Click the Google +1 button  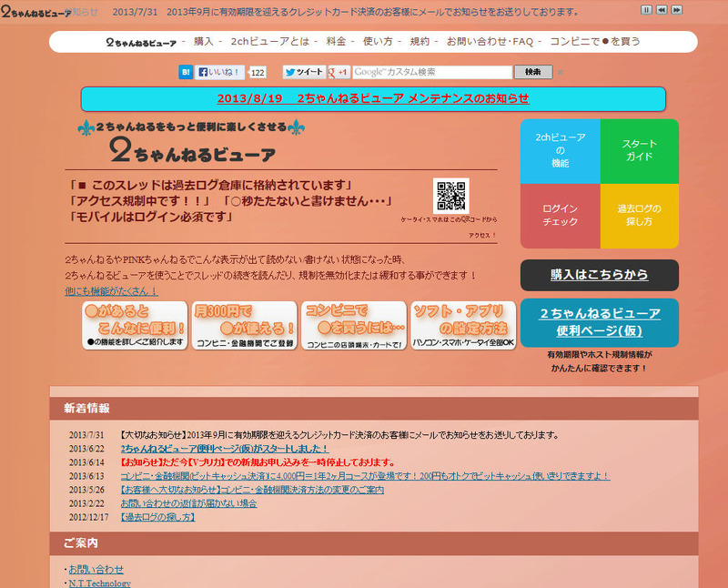coord(339,72)
